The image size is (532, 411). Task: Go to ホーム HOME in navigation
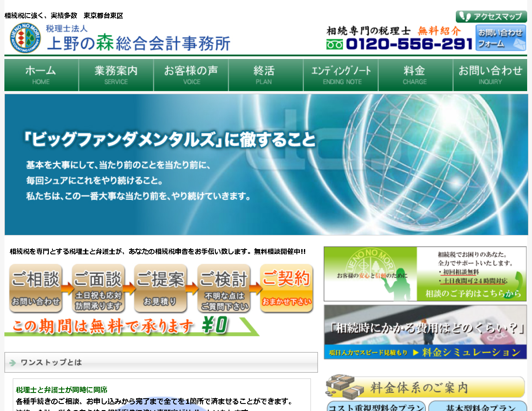point(41,75)
